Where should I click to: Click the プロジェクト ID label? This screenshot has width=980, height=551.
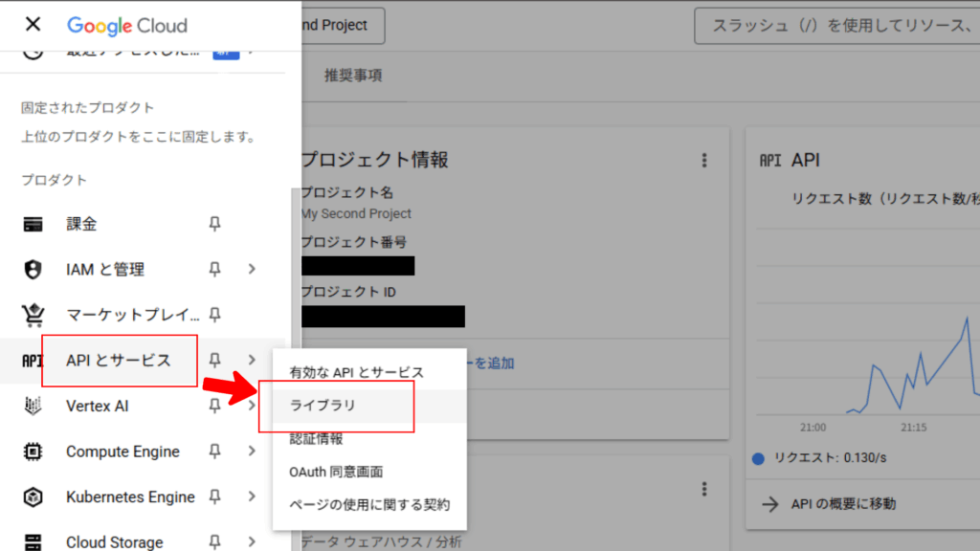[348, 293]
